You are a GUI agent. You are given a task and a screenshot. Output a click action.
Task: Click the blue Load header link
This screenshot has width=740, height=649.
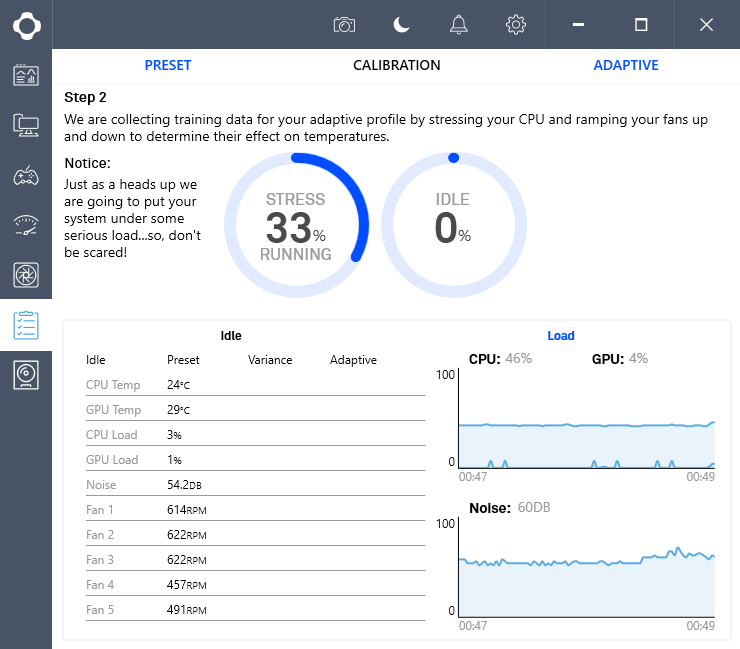561,336
